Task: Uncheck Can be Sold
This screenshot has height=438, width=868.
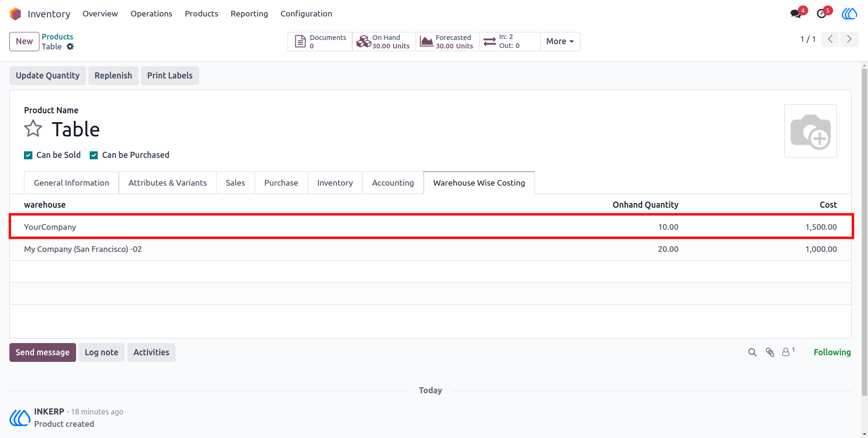Action: click(x=28, y=156)
